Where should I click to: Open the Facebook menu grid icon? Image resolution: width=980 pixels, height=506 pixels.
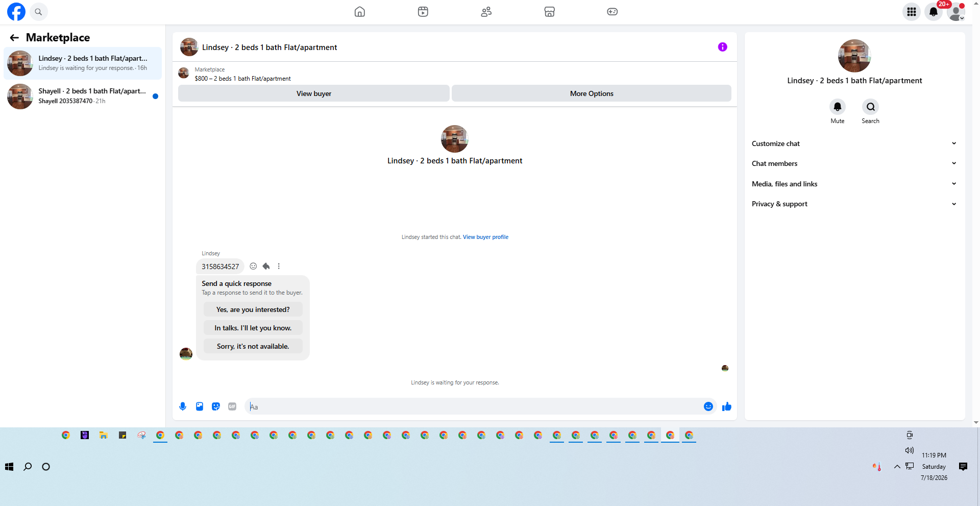click(912, 12)
